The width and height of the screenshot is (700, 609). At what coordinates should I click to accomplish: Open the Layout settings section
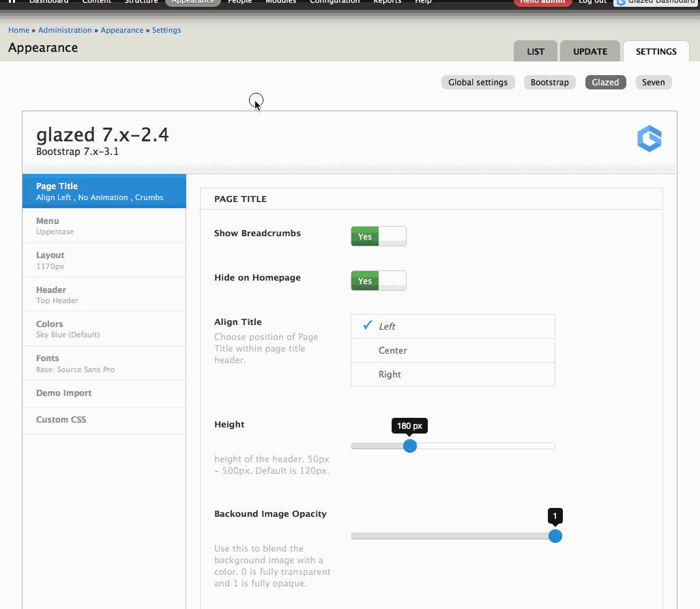pyautogui.click(x=104, y=260)
